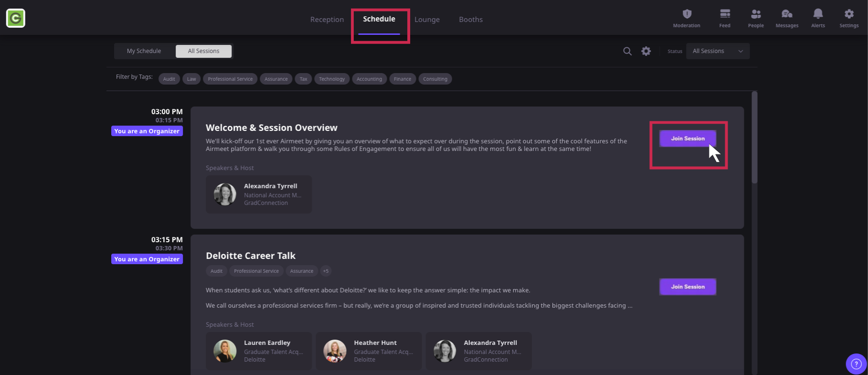Viewport: 868px width, 375px height.
Task: Switch to the Lounge tab
Action: [427, 20]
